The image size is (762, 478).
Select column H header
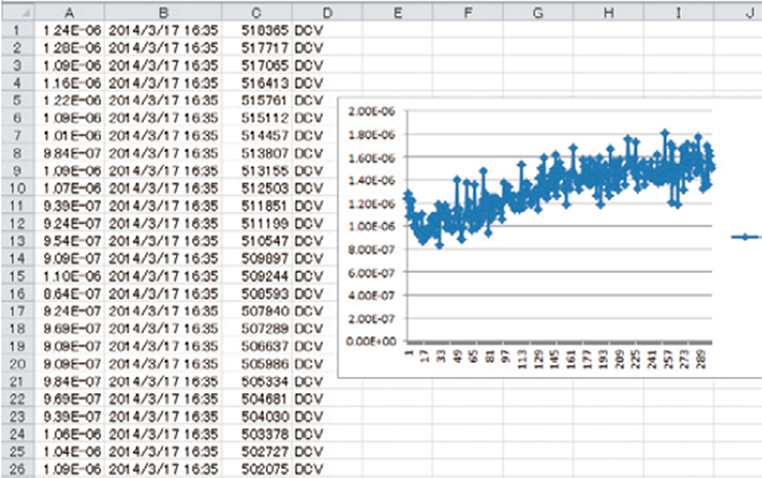(608, 12)
